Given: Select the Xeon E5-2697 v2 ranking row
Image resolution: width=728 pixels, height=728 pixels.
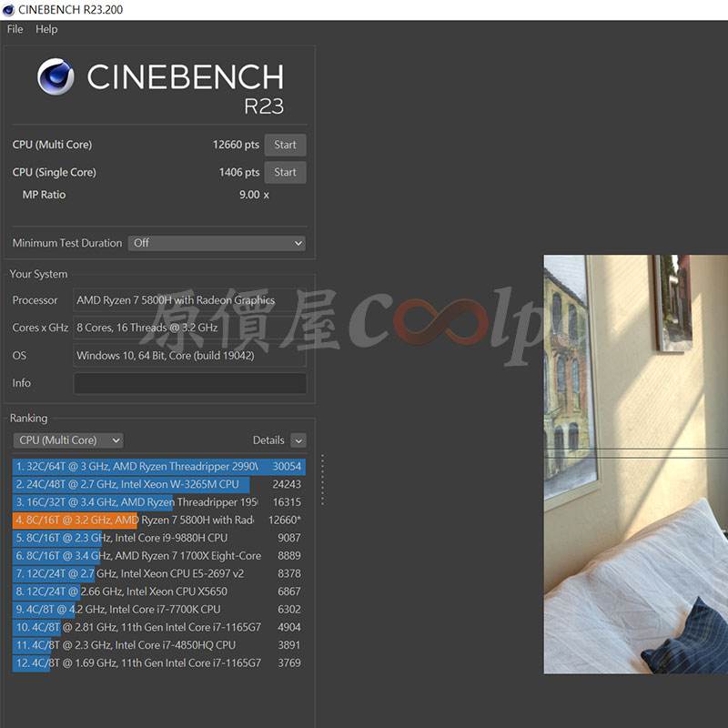Looking at the screenshot, I should pyautogui.click(x=158, y=574).
